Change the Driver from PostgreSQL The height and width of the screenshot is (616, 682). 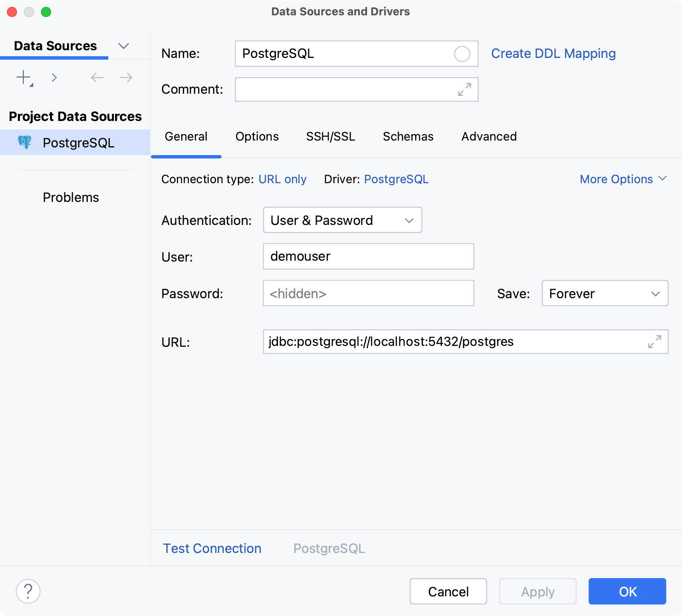tap(396, 179)
